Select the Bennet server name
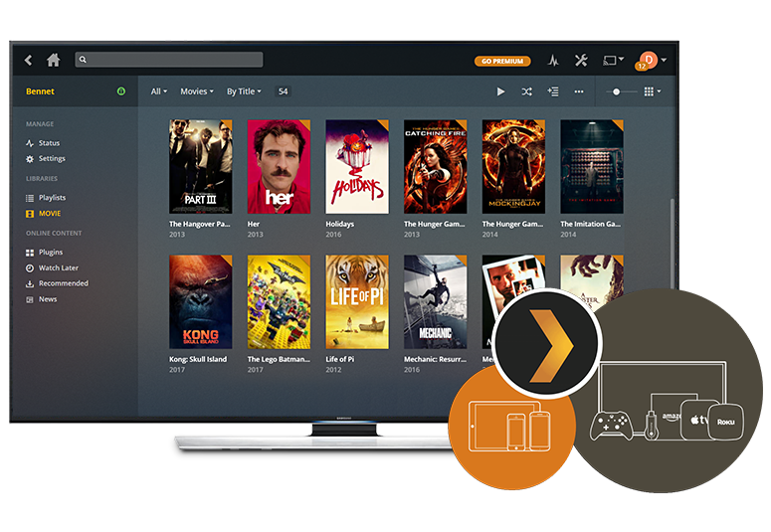 click(40, 91)
